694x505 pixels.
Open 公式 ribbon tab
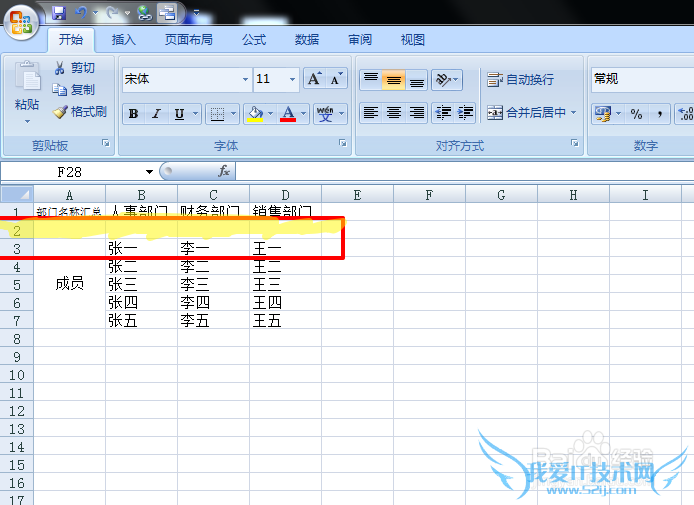[254, 40]
